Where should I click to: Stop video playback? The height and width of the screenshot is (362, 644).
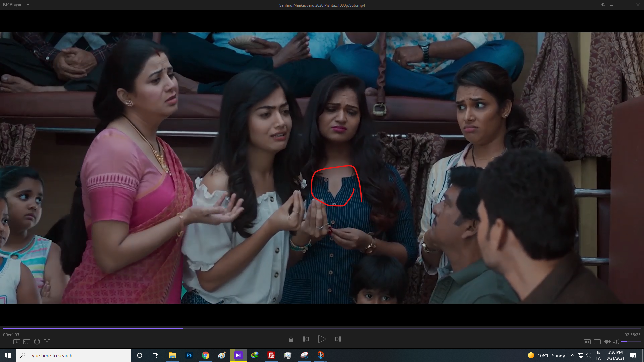(353, 339)
